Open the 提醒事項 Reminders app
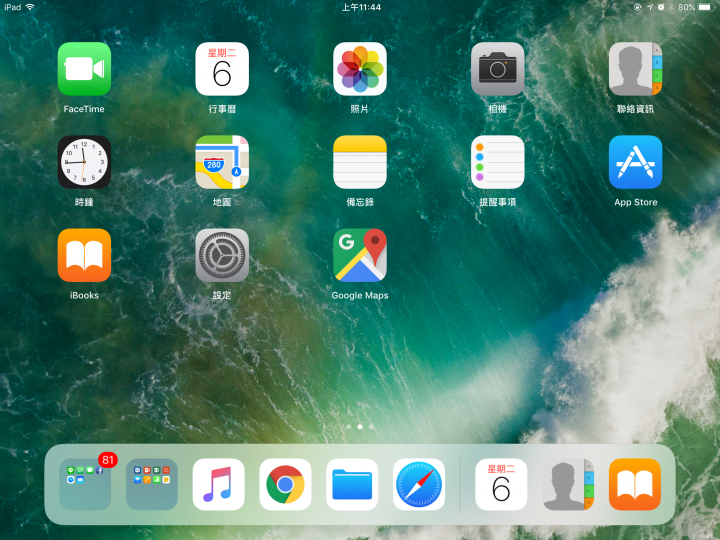This screenshot has height=540, width=720. pos(497,162)
